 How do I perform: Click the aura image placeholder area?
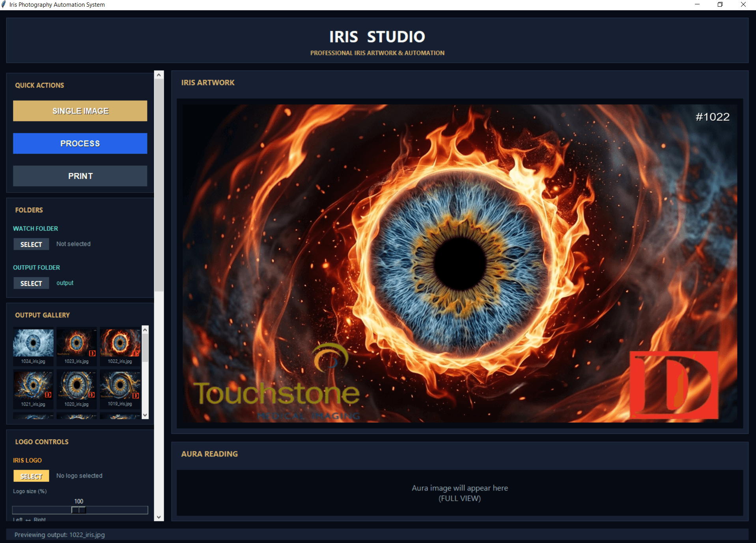(x=460, y=493)
